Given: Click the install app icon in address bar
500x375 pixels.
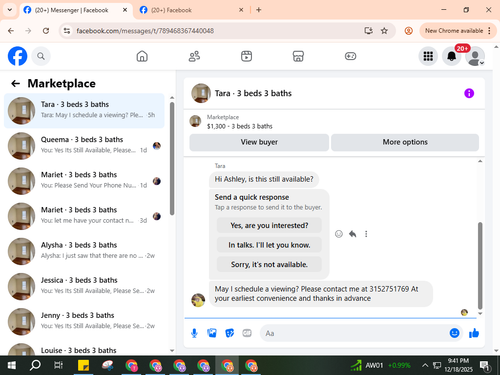Looking at the screenshot, I should click(x=368, y=31).
